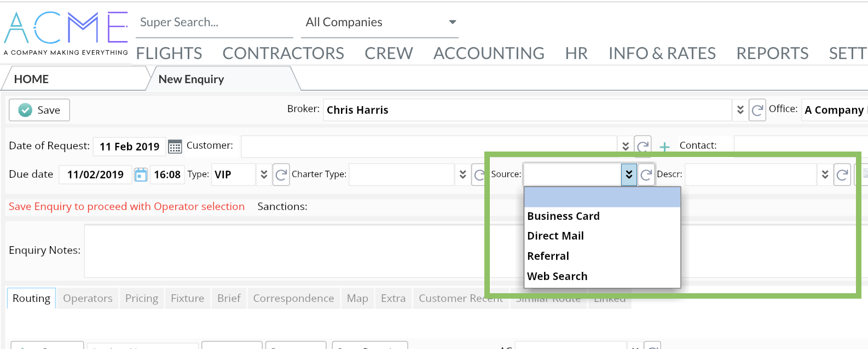Refresh the Descr field list
Image resolution: width=868 pixels, height=349 pixels.
pyautogui.click(x=842, y=174)
